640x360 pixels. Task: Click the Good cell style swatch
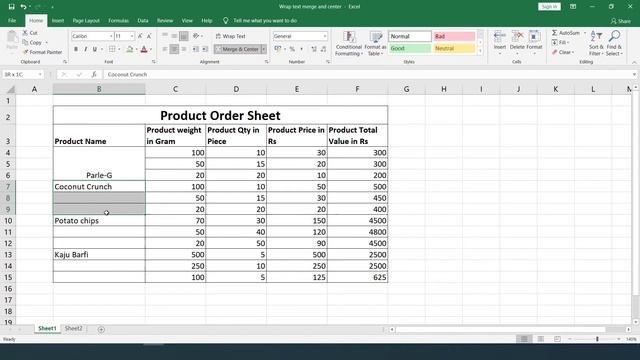[409, 48]
